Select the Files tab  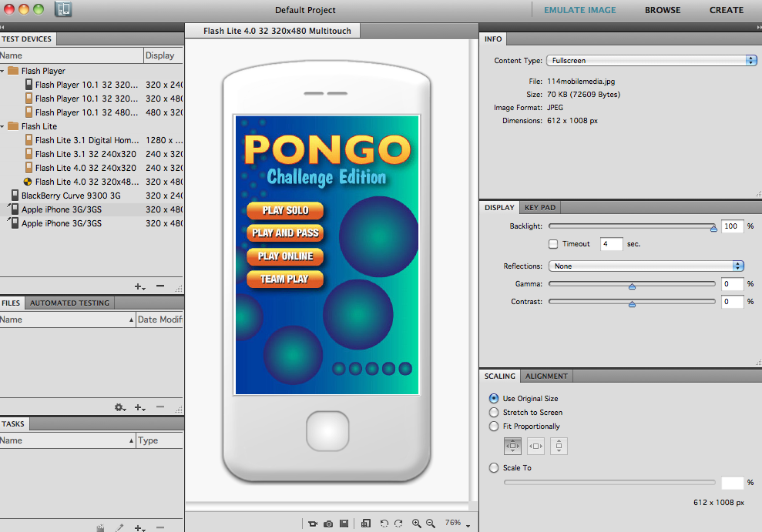click(x=11, y=303)
